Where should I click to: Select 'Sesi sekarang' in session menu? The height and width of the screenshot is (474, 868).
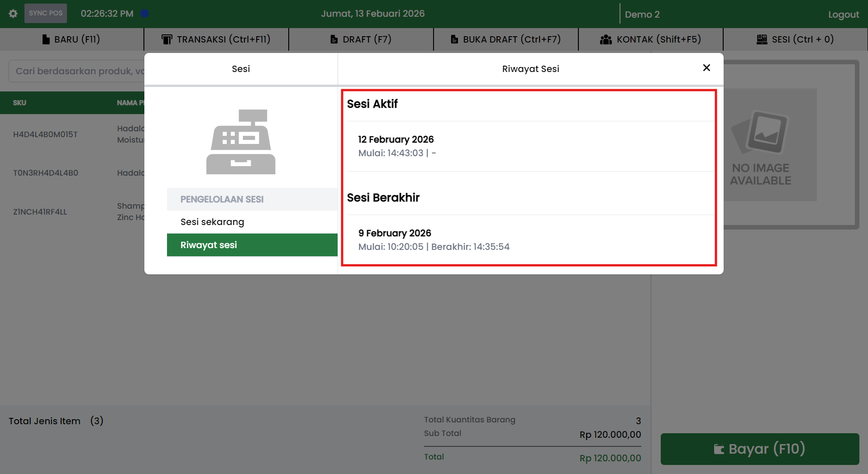click(x=212, y=222)
